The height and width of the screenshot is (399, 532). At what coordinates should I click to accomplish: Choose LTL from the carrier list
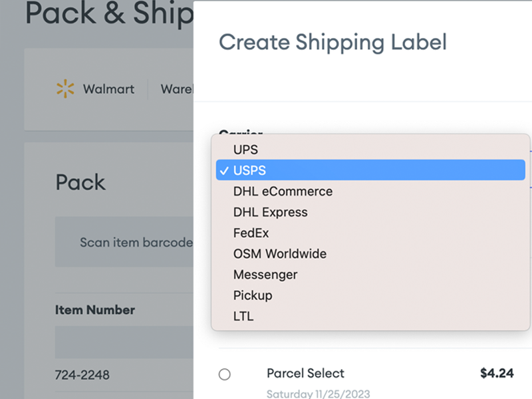point(370,317)
